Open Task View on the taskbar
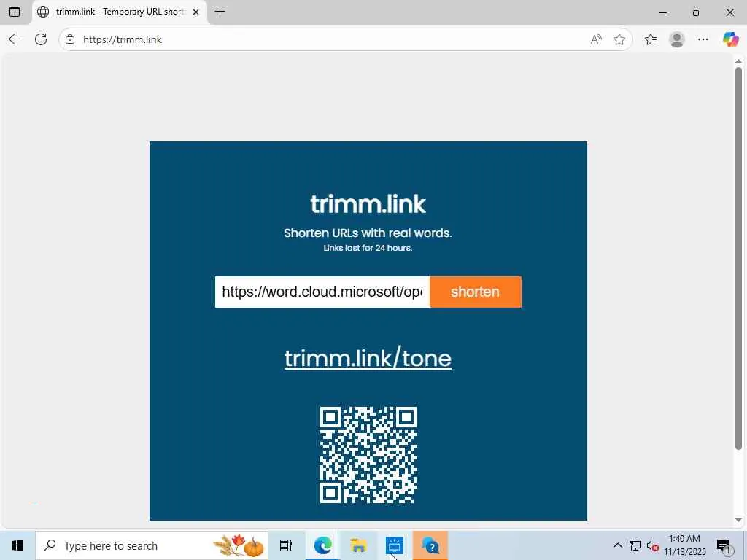 (x=286, y=545)
